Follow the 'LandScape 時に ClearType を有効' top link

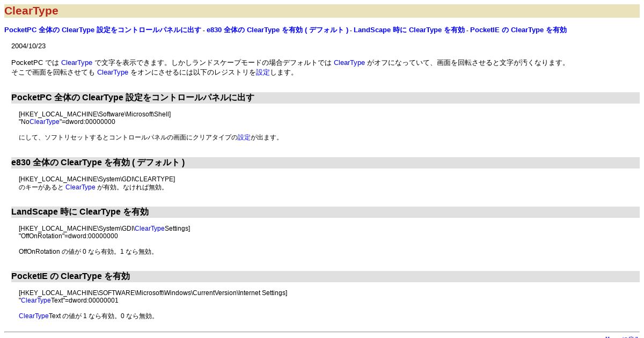(409, 30)
